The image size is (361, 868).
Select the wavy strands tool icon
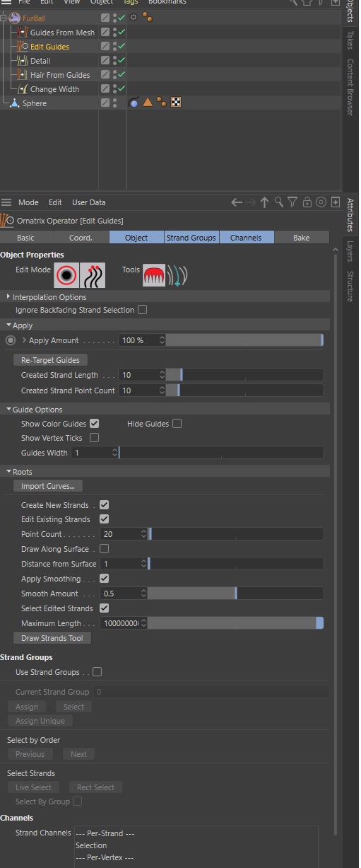click(177, 274)
